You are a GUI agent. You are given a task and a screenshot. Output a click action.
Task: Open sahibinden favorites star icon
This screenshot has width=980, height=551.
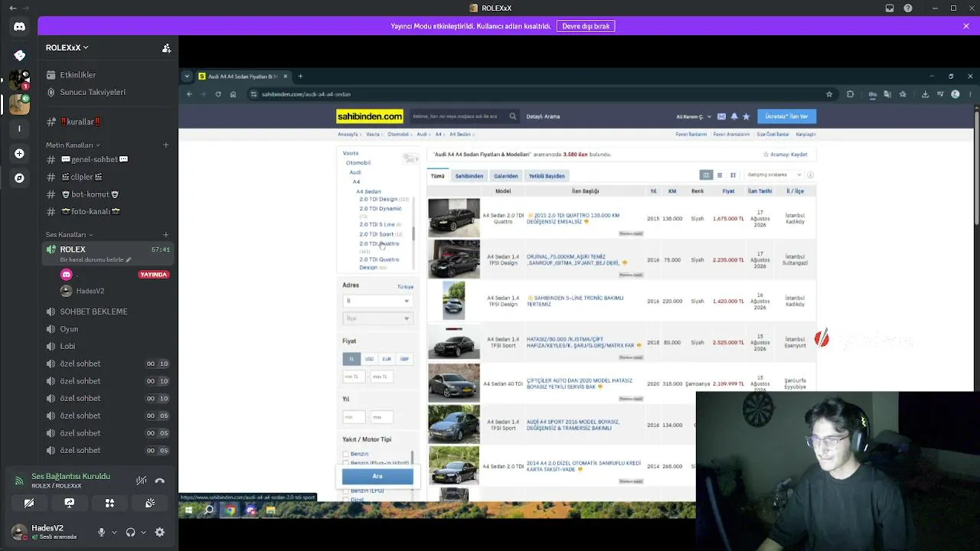[x=746, y=116]
